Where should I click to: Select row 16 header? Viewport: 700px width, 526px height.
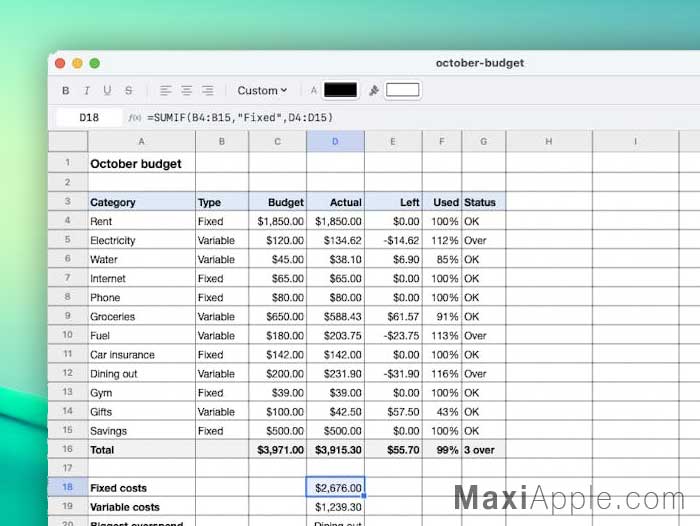67,449
